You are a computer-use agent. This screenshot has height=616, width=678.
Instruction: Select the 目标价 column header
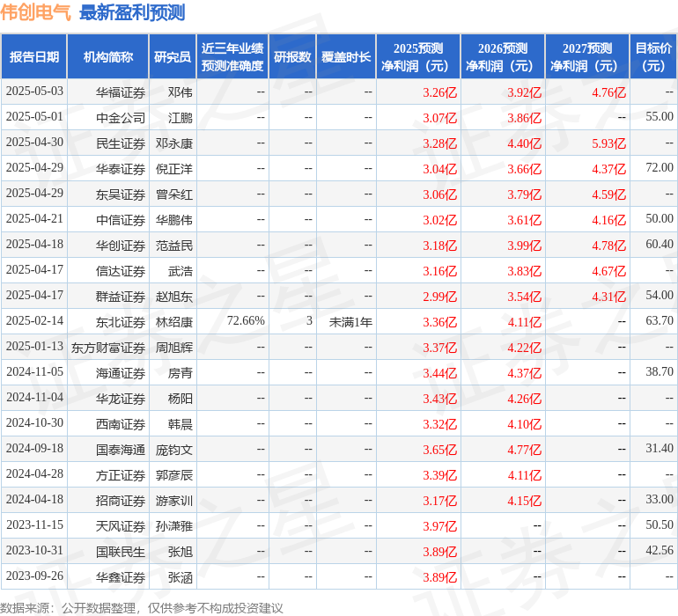[653, 57]
